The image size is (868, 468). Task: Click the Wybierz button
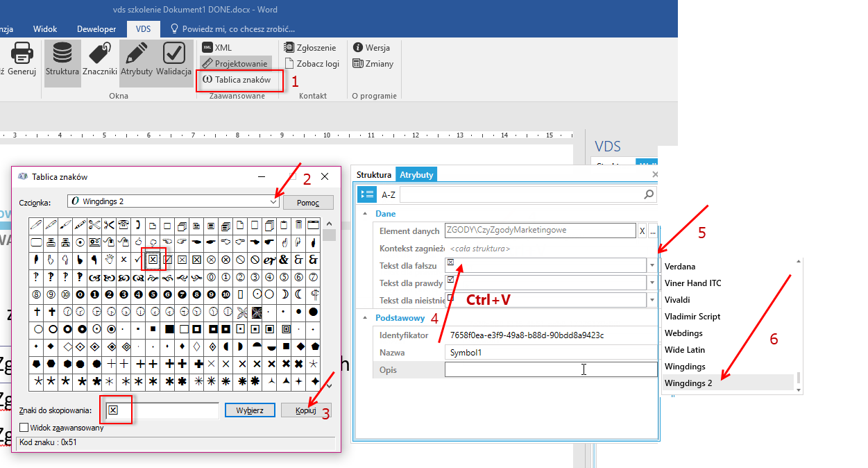pos(250,410)
